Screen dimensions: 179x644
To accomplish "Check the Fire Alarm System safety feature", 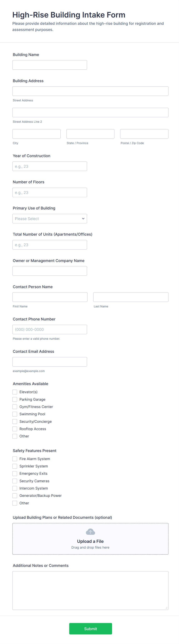I will [14, 459].
